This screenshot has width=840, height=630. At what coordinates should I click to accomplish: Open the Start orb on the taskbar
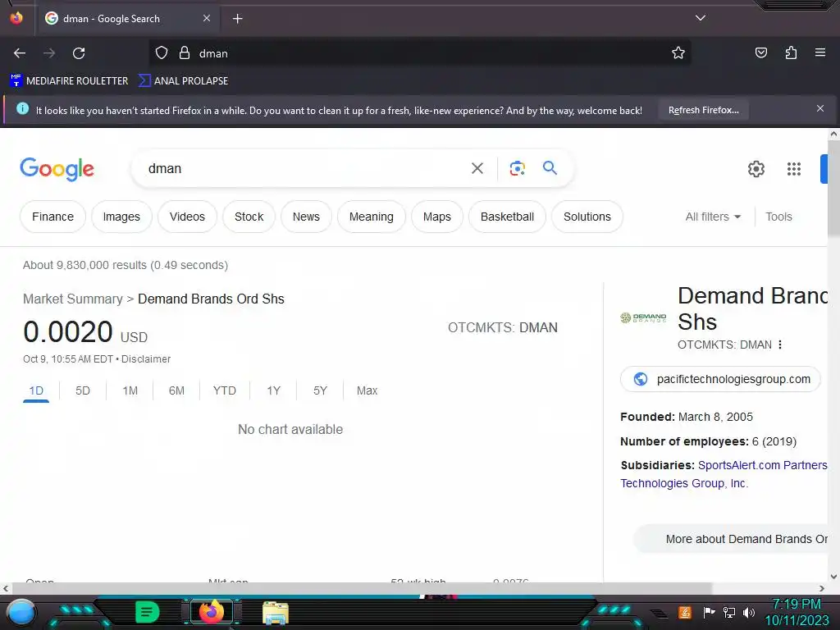click(x=22, y=613)
